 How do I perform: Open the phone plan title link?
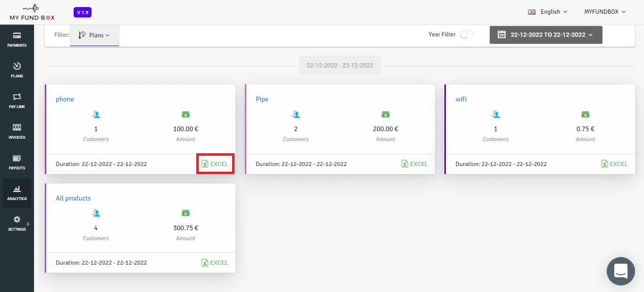click(x=65, y=99)
